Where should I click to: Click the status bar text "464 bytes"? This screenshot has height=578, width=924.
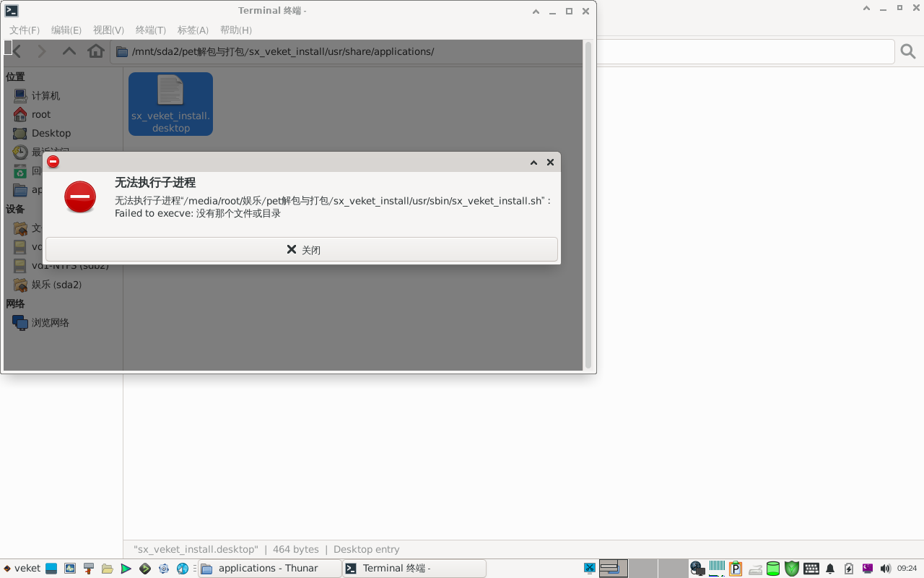(x=296, y=549)
